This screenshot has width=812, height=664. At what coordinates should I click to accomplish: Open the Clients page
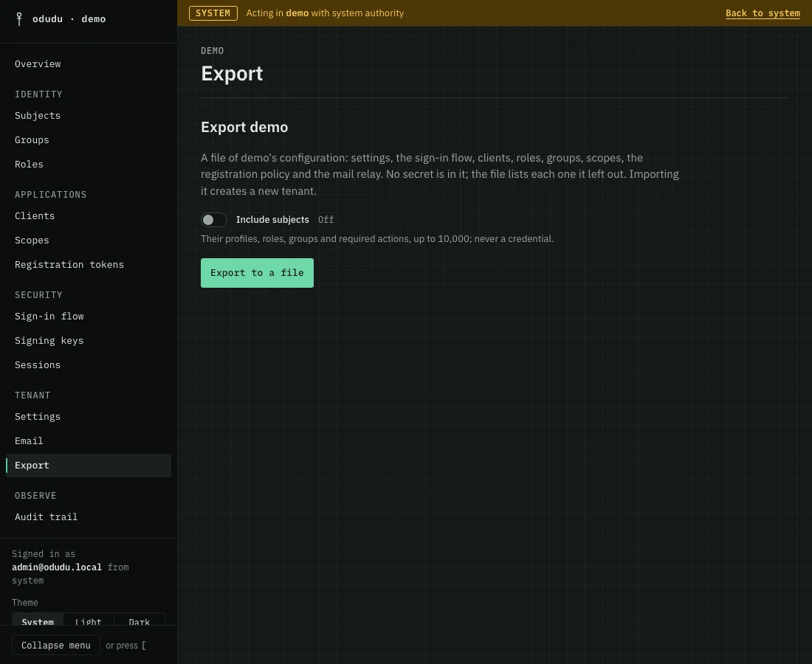(x=89, y=216)
